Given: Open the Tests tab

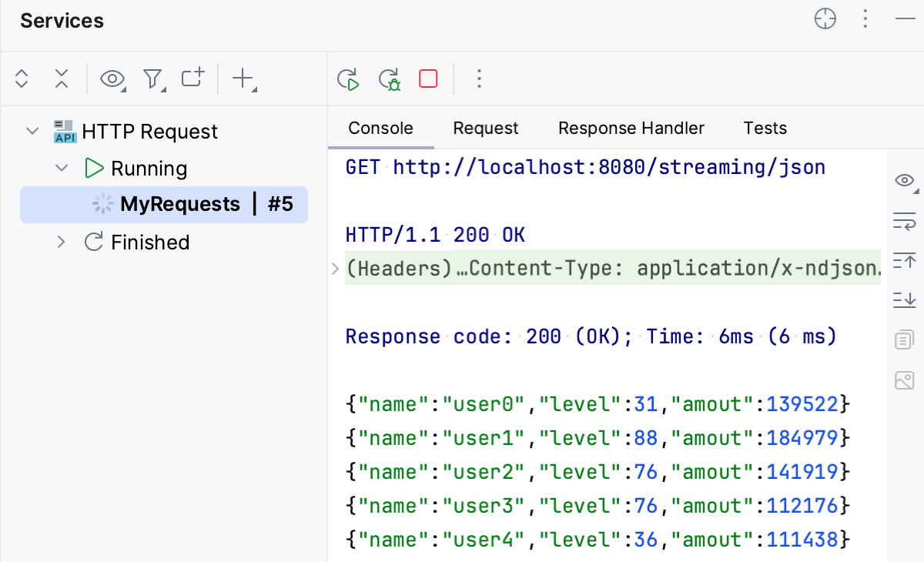Looking at the screenshot, I should 765,128.
